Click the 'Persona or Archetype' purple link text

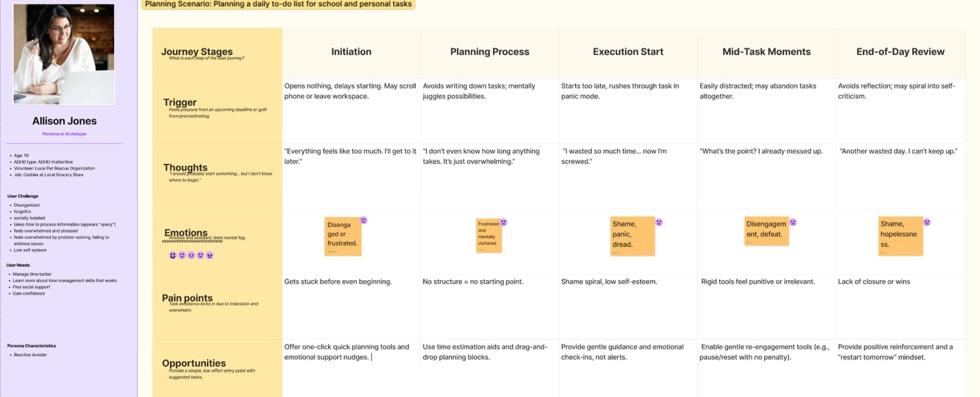click(65, 134)
